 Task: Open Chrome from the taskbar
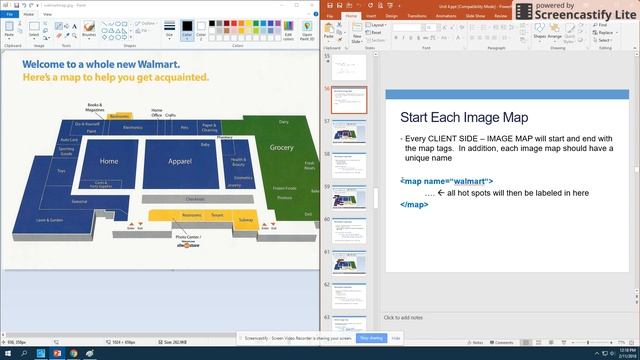click(73, 353)
